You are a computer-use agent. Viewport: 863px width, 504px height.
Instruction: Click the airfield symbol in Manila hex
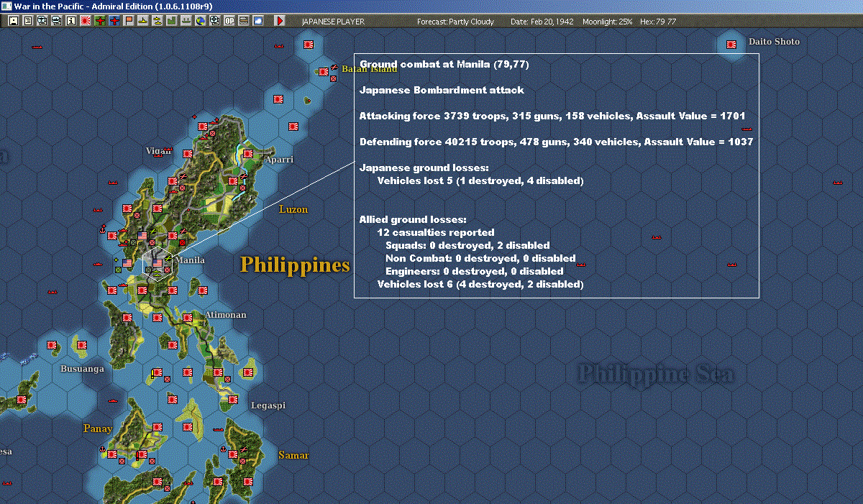(168, 258)
